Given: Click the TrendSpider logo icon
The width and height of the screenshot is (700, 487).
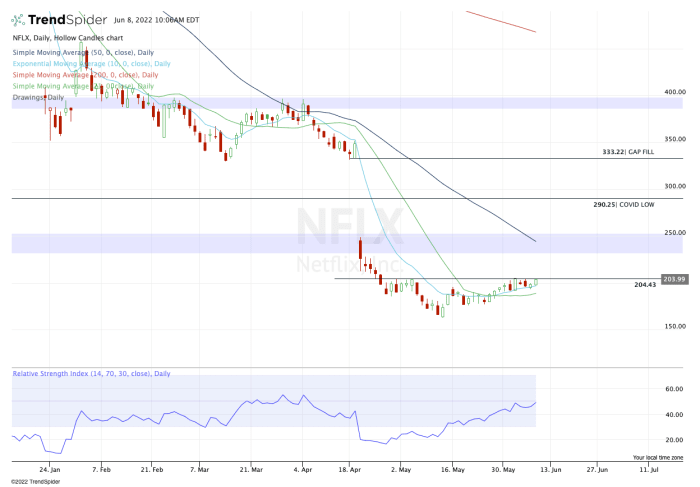Looking at the screenshot, I should [18, 19].
